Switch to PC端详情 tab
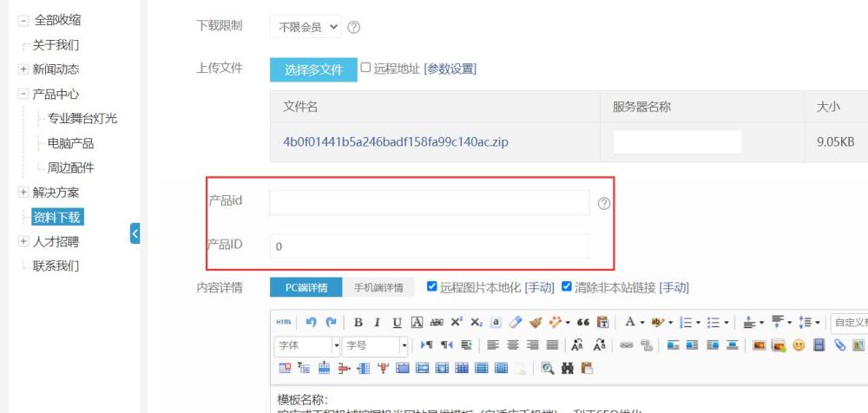This screenshot has height=413, width=868. click(306, 287)
